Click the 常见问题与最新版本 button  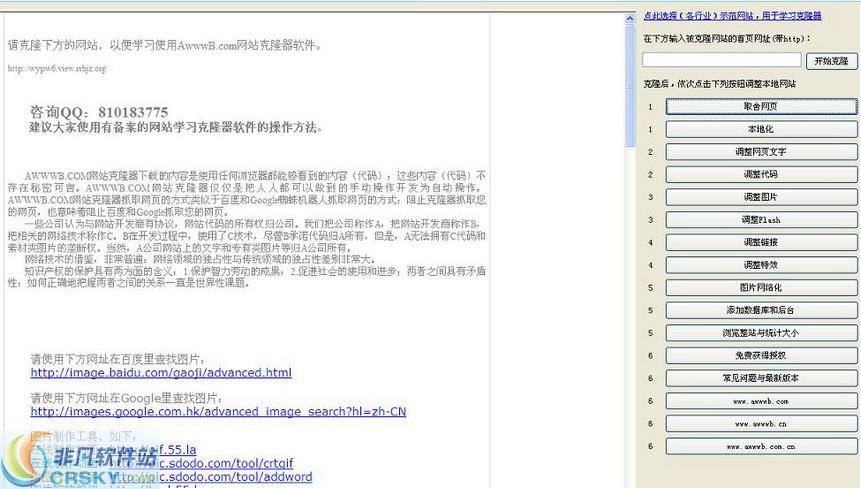[761, 378]
